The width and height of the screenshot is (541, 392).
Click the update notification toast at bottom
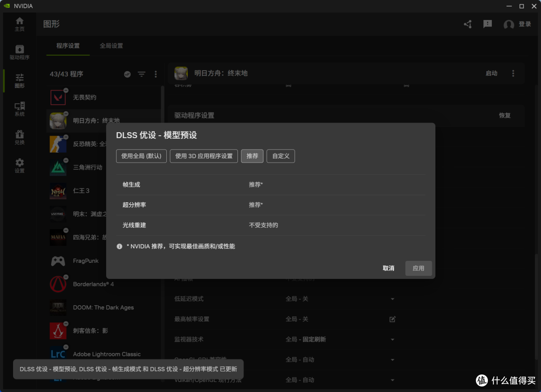(128, 369)
